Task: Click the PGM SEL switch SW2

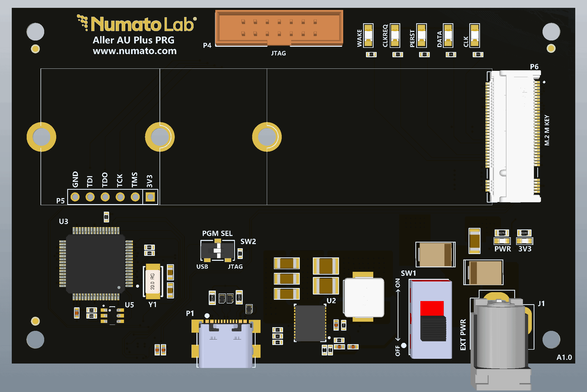Action: pos(217,250)
